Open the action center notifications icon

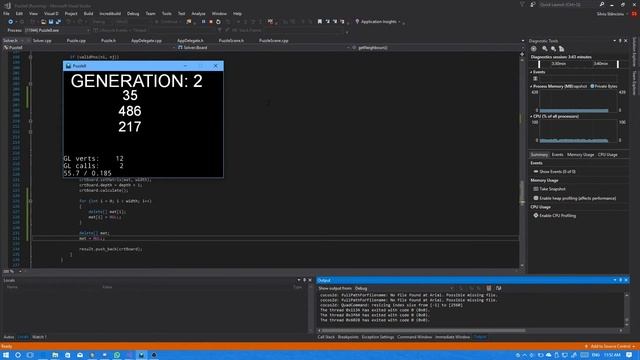[x=629, y=355]
